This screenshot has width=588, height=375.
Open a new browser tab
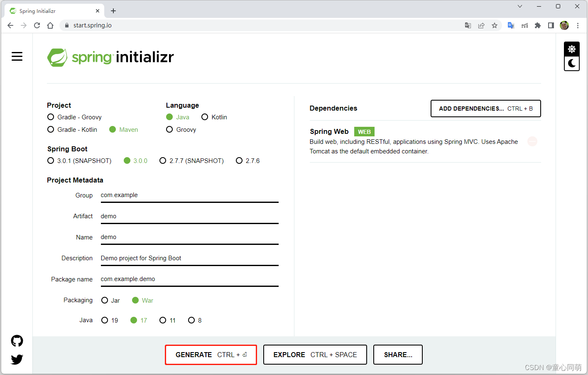point(113,11)
